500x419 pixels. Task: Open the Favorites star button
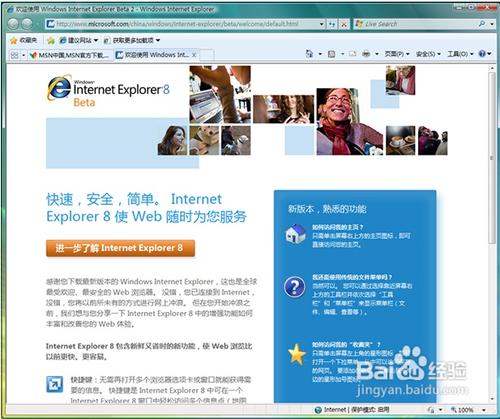pyautogui.click(x=23, y=40)
